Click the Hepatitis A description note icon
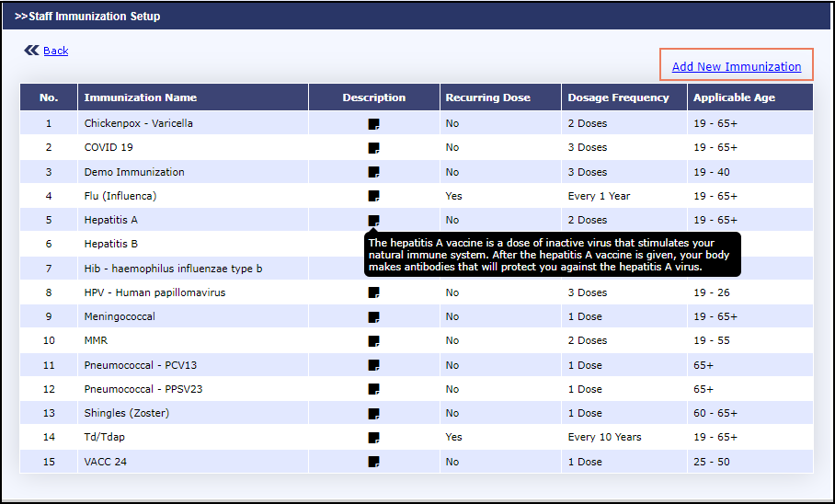 373,221
